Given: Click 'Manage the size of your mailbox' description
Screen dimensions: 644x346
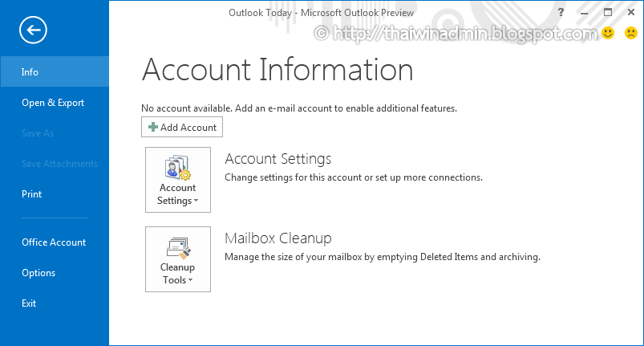Looking at the screenshot, I should coord(383,257).
